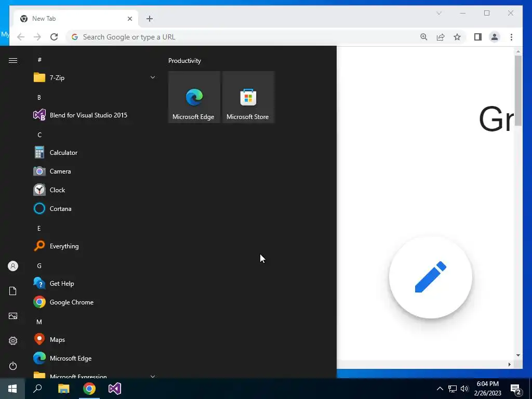The width and height of the screenshot is (532, 399).
Task: Open Settings gear in Start sidebar
Action: [13, 341]
